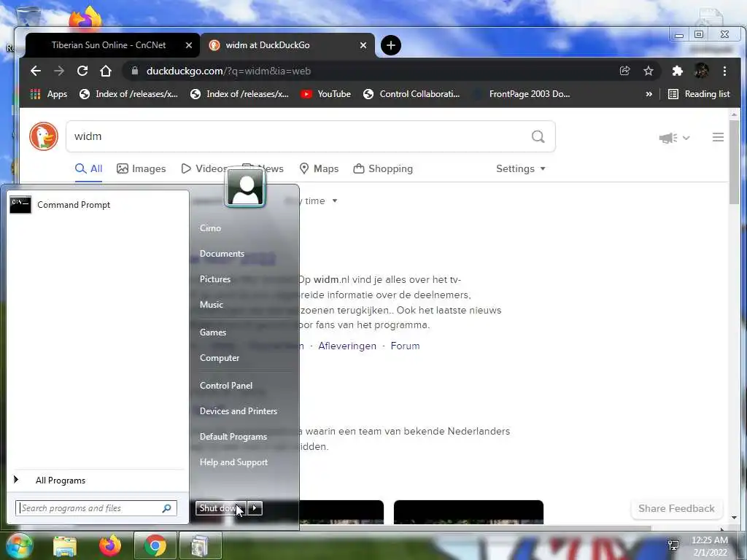Close the widm at DuckDuckGo tab
The width and height of the screenshot is (747, 560).
[363, 45]
